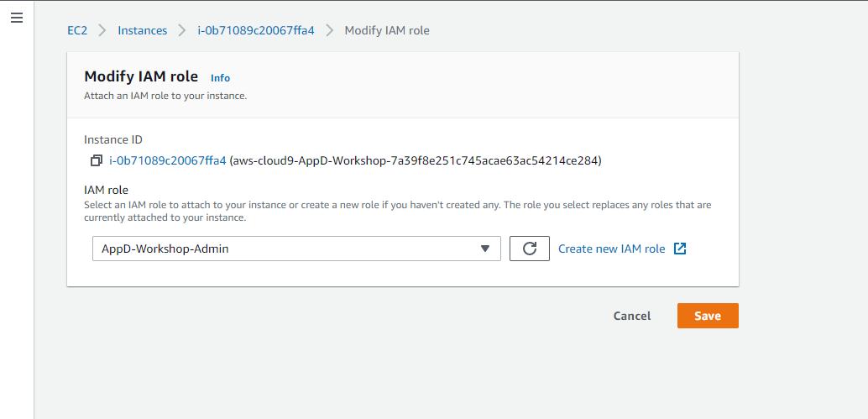Image resolution: width=868 pixels, height=419 pixels.
Task: Expand the IAM role dropdown arrow
Action: (x=484, y=249)
